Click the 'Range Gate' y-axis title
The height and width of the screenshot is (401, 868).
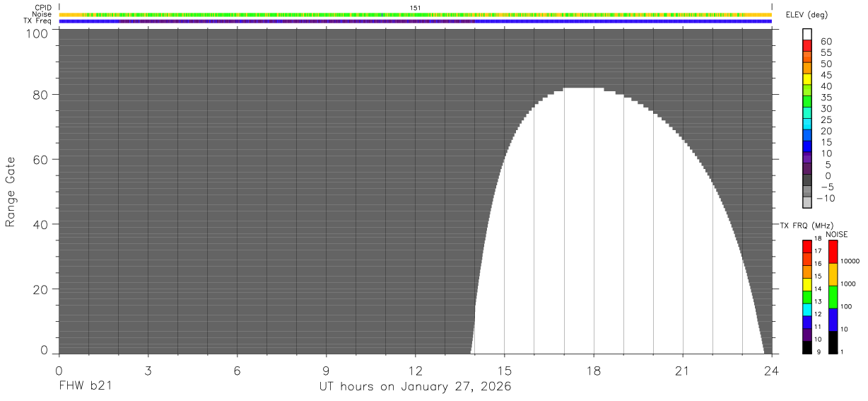tap(11, 192)
